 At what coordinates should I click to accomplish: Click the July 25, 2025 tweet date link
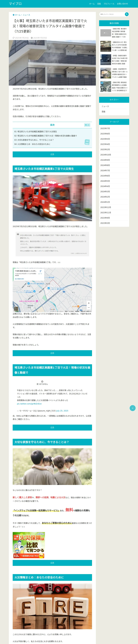(x=62, y=411)
